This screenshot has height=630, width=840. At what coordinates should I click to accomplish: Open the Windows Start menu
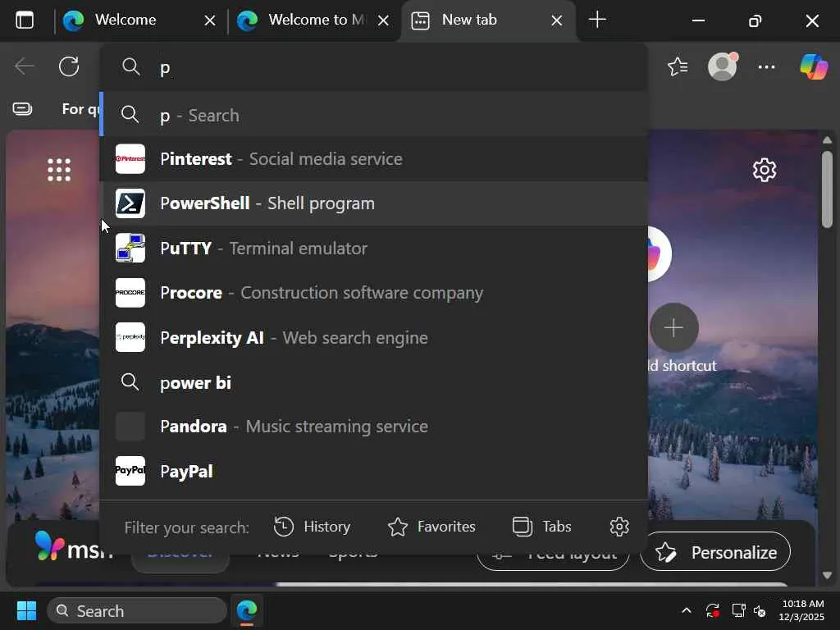pos(26,610)
